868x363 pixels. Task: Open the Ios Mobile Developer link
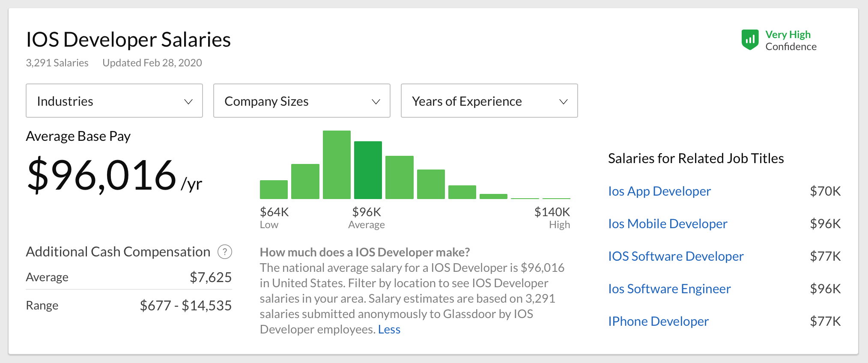point(667,223)
